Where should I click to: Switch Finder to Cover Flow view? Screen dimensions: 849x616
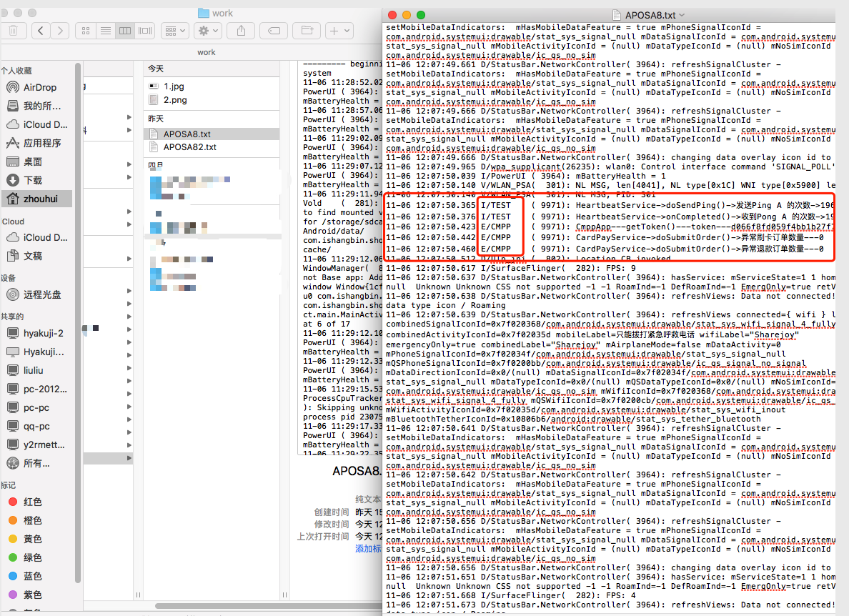145,31
